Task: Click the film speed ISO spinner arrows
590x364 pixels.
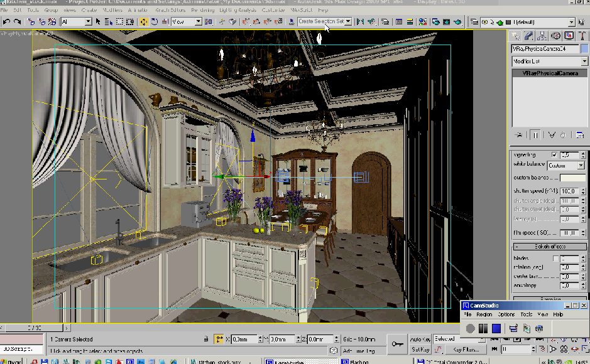Action: [x=583, y=233]
